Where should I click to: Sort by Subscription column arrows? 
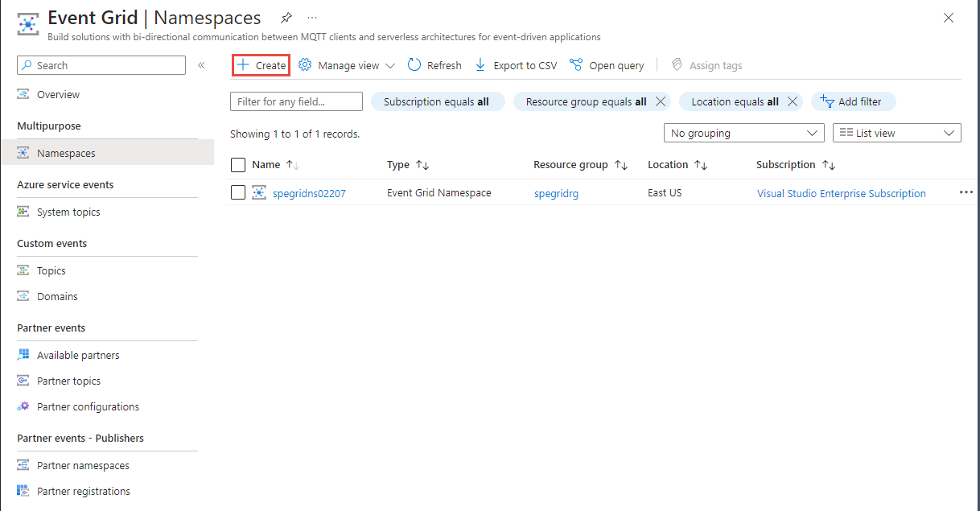(829, 165)
